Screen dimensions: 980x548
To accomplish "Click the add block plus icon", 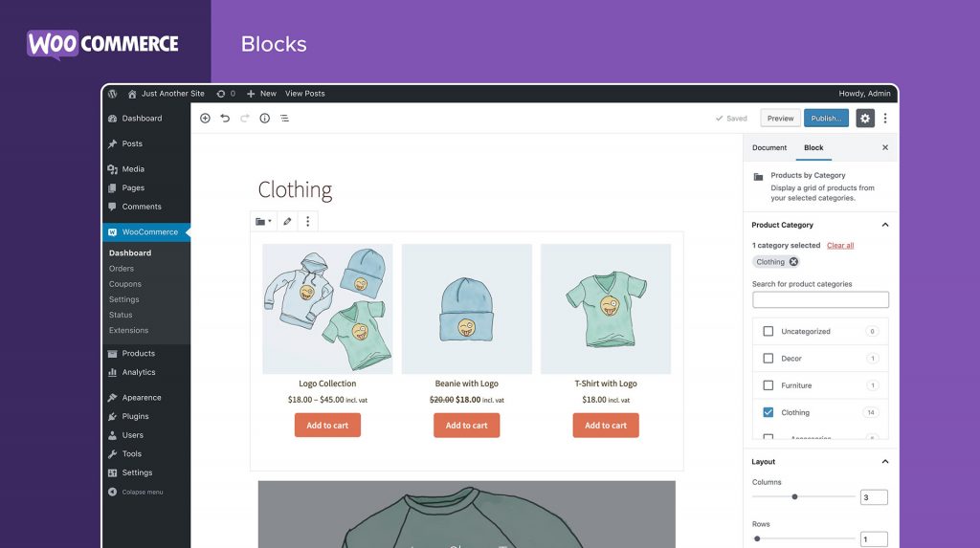I will (x=205, y=118).
